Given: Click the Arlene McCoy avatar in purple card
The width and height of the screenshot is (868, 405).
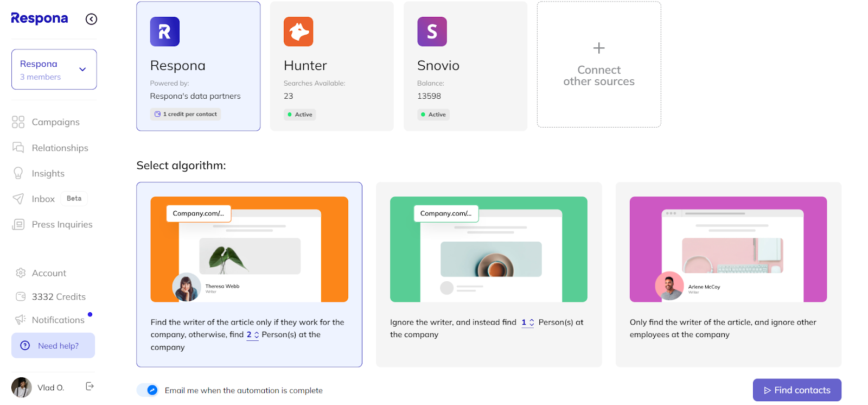Looking at the screenshot, I should coord(669,286).
